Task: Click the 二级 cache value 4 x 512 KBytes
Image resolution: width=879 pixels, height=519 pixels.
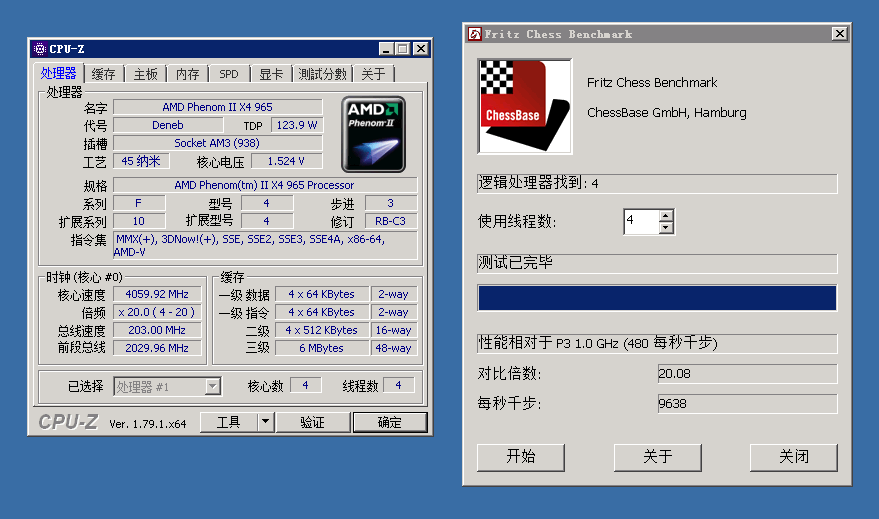Action: [322, 330]
